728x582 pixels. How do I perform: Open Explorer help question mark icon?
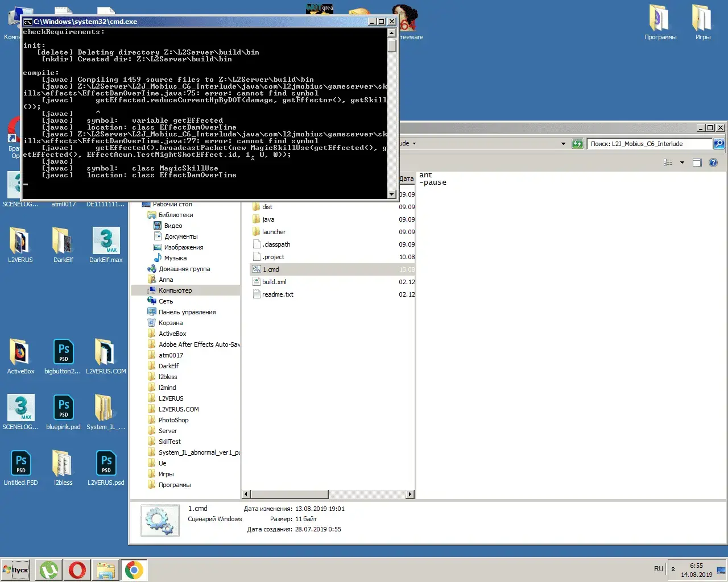(x=713, y=163)
